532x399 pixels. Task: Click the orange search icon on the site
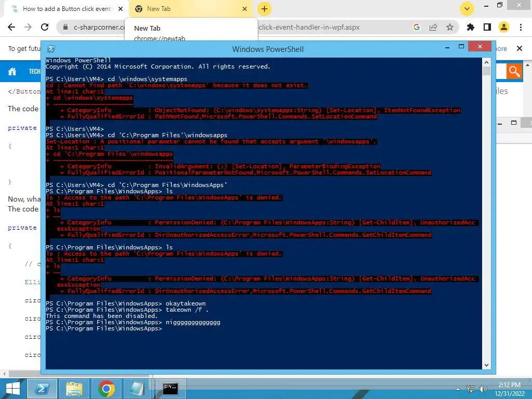point(514,71)
